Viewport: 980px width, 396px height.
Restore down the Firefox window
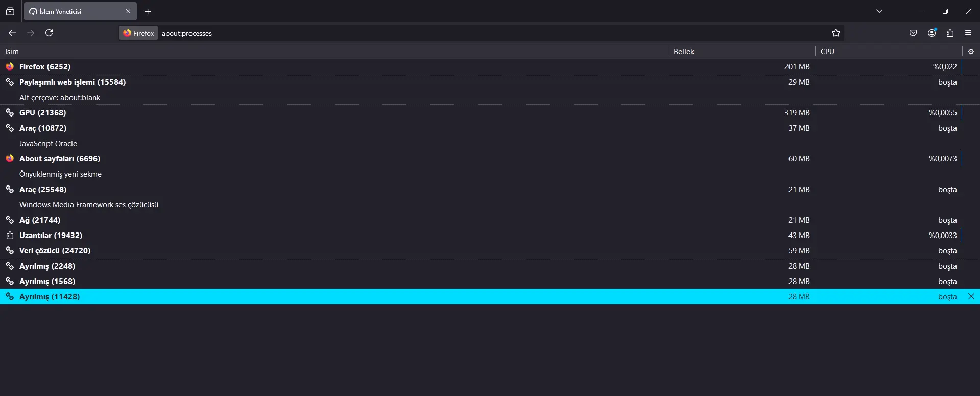[945, 11]
